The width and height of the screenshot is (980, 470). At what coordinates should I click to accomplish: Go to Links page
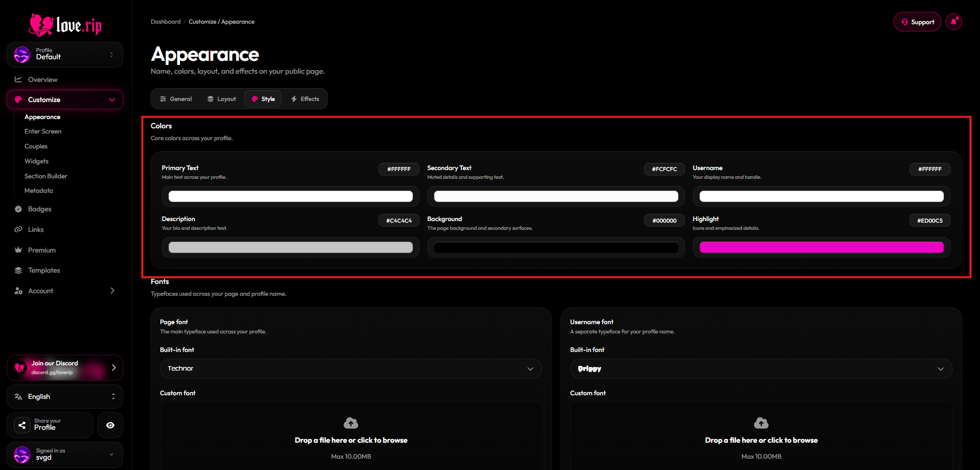[36, 229]
